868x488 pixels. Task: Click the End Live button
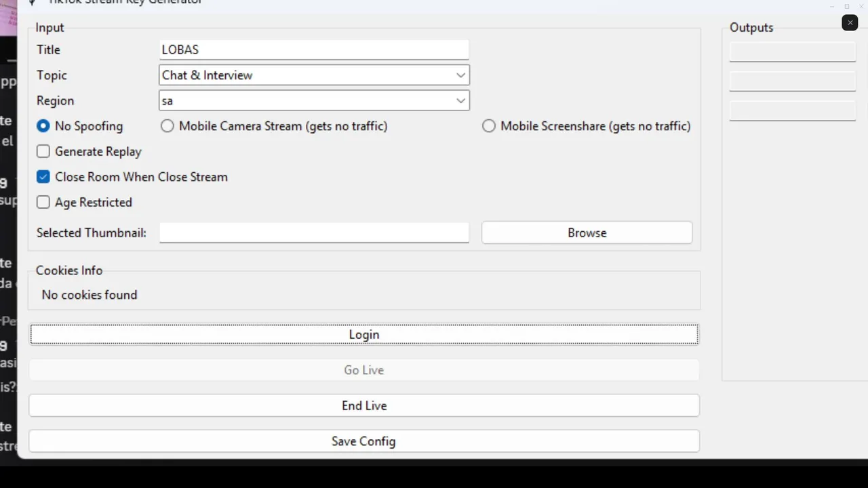pyautogui.click(x=364, y=405)
